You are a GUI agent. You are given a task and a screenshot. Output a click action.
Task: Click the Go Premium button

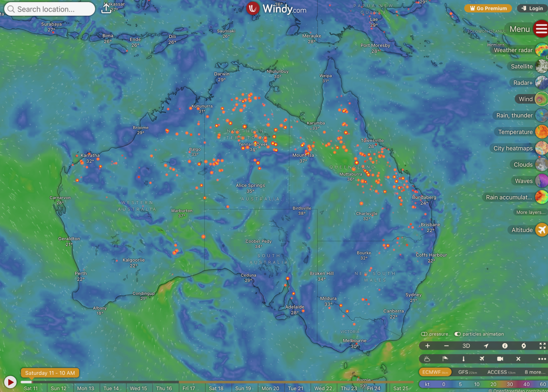pos(488,8)
